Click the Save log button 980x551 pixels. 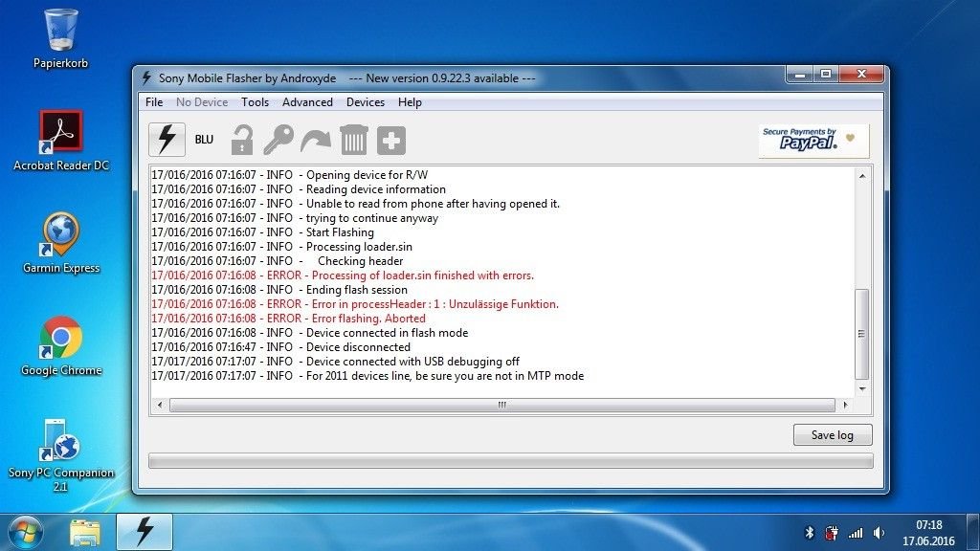(x=833, y=435)
